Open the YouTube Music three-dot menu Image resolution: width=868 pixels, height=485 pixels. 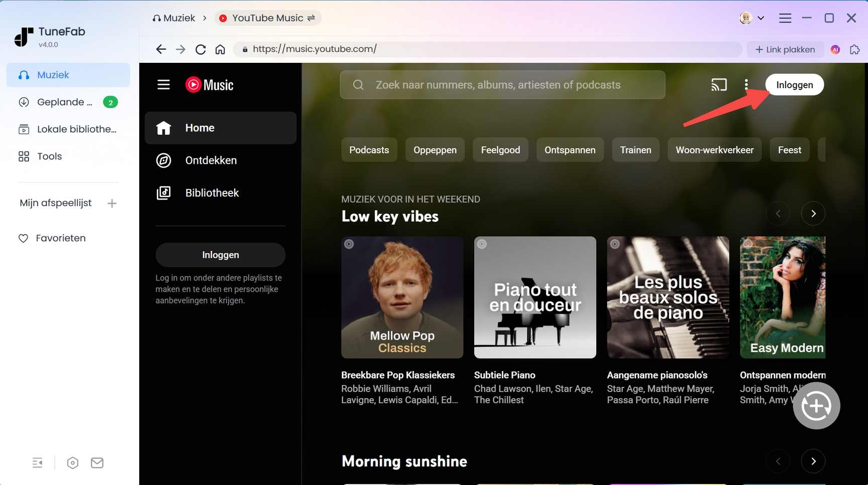[x=746, y=84]
